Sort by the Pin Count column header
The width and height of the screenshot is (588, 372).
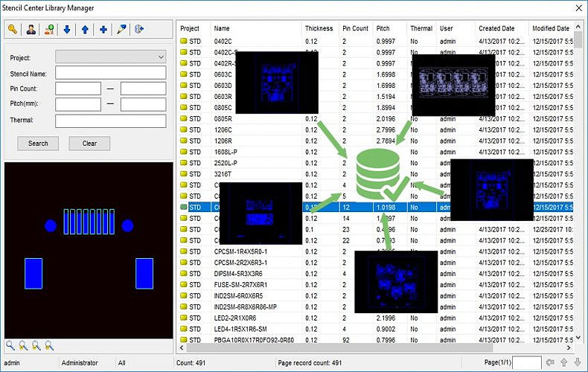(355, 28)
